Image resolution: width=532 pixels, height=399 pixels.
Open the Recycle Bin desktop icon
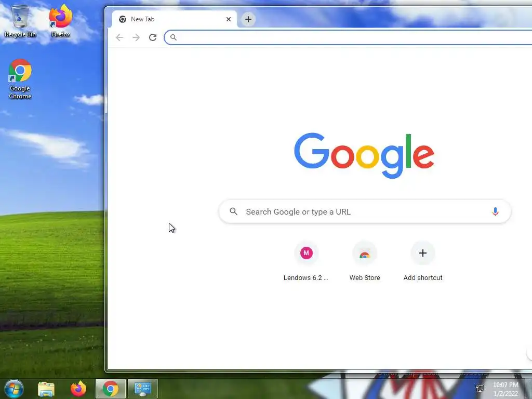coord(20,21)
